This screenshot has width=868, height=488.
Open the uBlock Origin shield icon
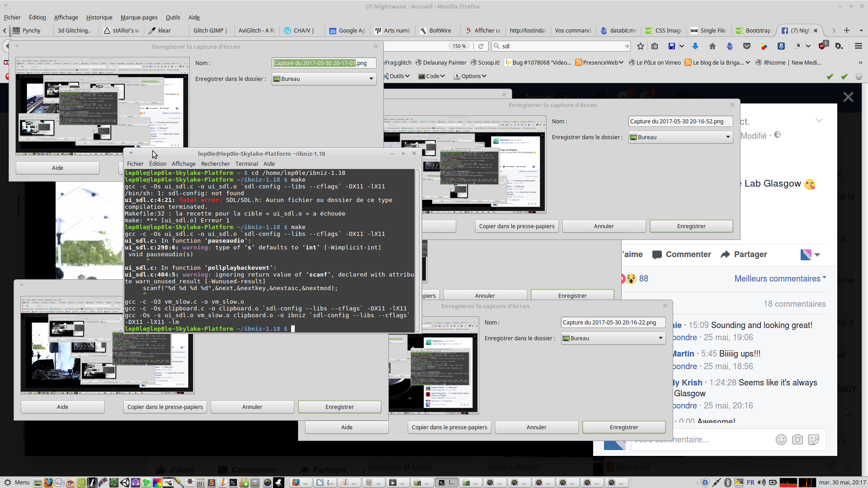pyautogui.click(x=822, y=46)
